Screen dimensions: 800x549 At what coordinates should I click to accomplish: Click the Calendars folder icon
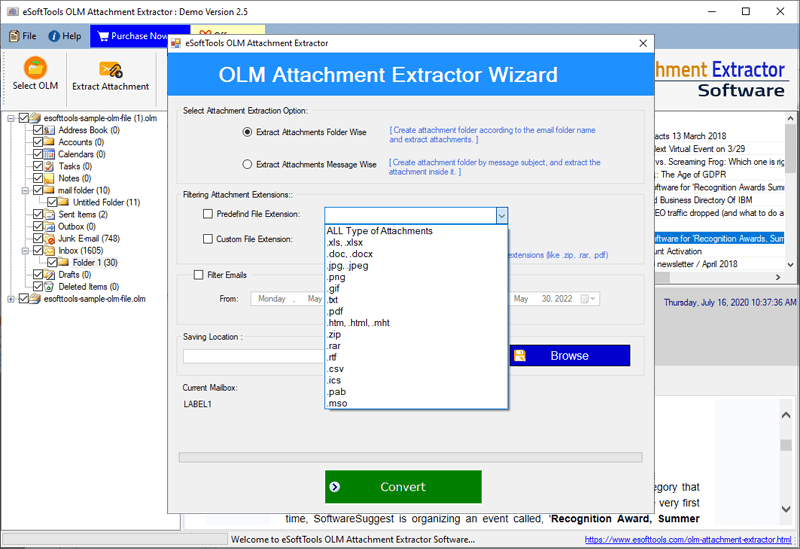[49, 154]
